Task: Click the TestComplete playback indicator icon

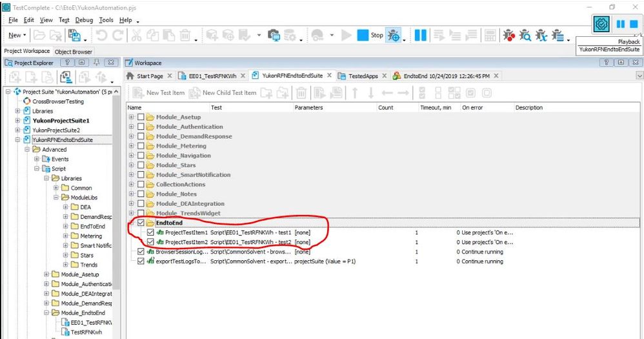Action: [x=601, y=24]
